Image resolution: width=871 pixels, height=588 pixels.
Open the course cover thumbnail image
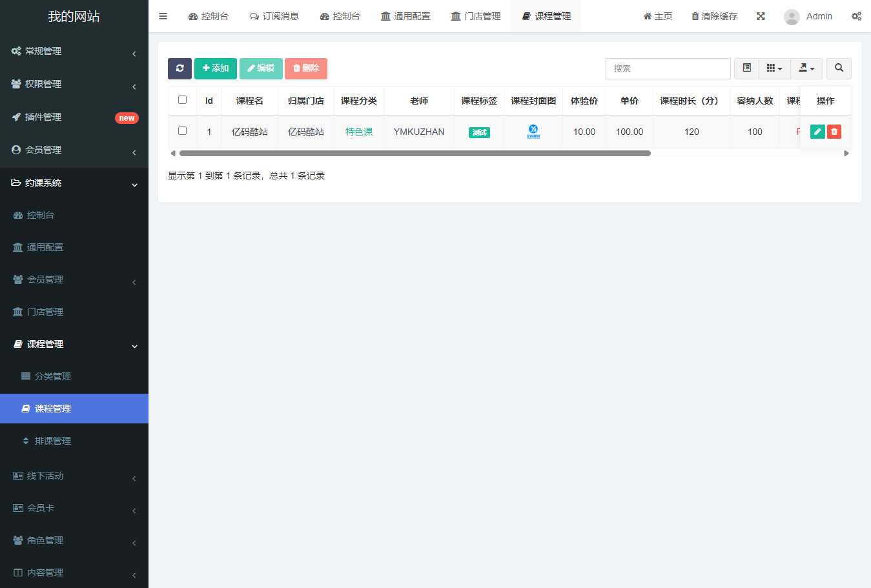pos(533,132)
